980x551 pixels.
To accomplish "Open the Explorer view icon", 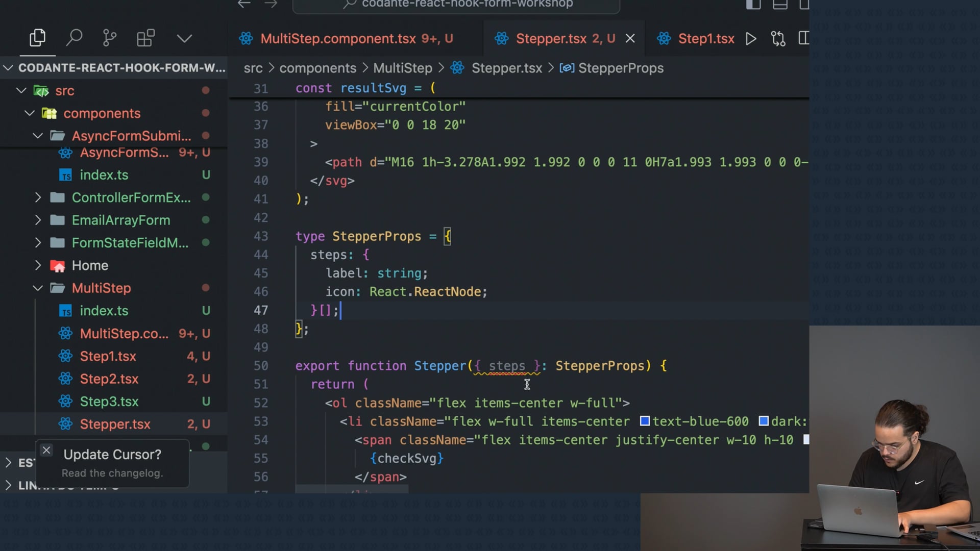I will pyautogui.click(x=37, y=38).
